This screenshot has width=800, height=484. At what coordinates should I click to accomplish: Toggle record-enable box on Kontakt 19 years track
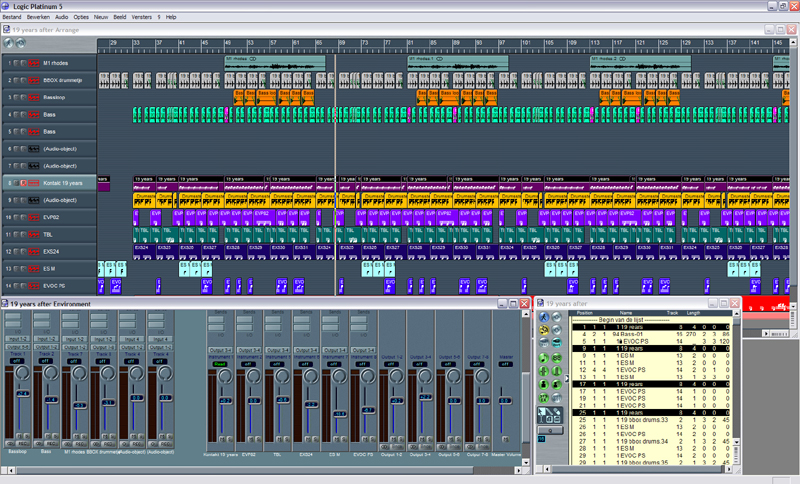[23, 183]
